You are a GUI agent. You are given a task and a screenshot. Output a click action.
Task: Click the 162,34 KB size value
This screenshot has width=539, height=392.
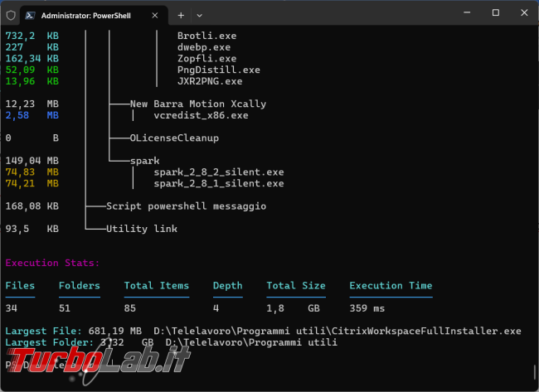pyautogui.click(x=32, y=58)
